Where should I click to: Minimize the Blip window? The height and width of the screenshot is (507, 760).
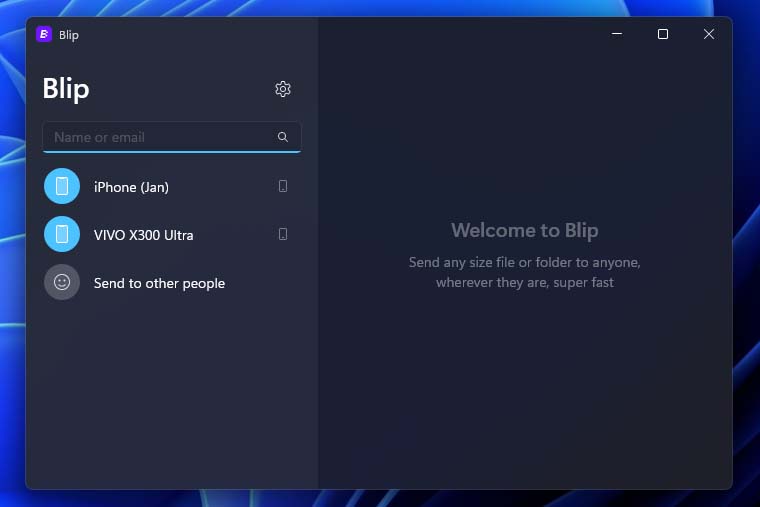pos(617,34)
